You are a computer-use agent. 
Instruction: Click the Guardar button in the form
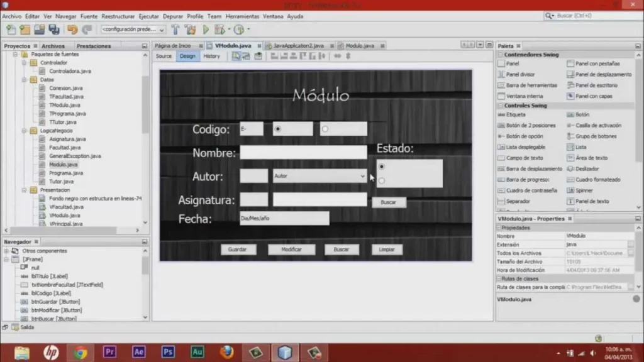[238, 250]
